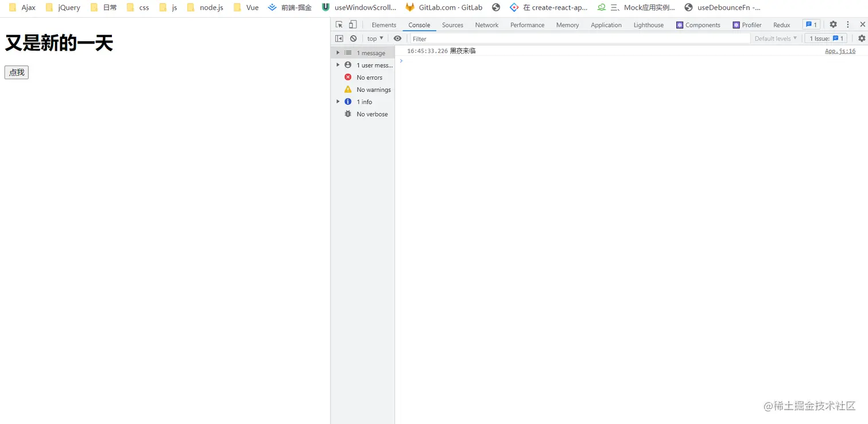Click the 点我 button on the page

(17, 72)
